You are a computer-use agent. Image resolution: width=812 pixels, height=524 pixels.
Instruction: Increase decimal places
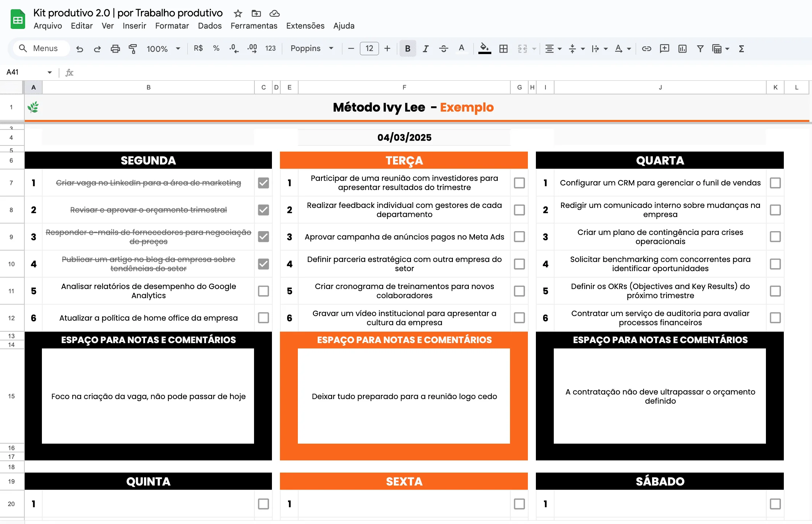pos(252,49)
